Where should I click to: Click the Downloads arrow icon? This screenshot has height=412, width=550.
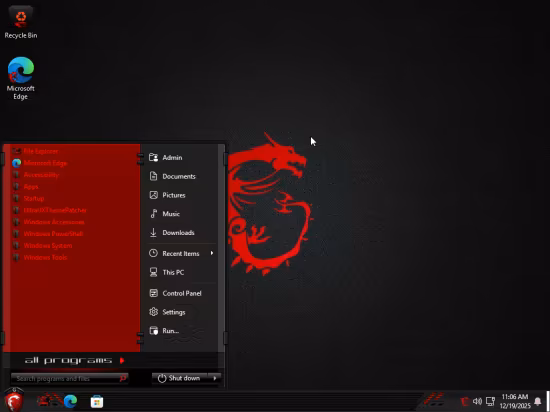(153, 232)
